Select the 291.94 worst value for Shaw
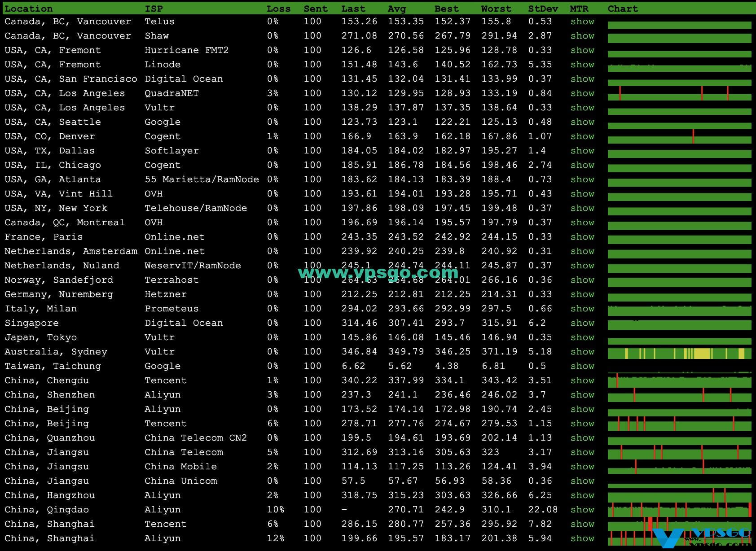Image resolution: width=756 pixels, height=551 pixels. 499,36
